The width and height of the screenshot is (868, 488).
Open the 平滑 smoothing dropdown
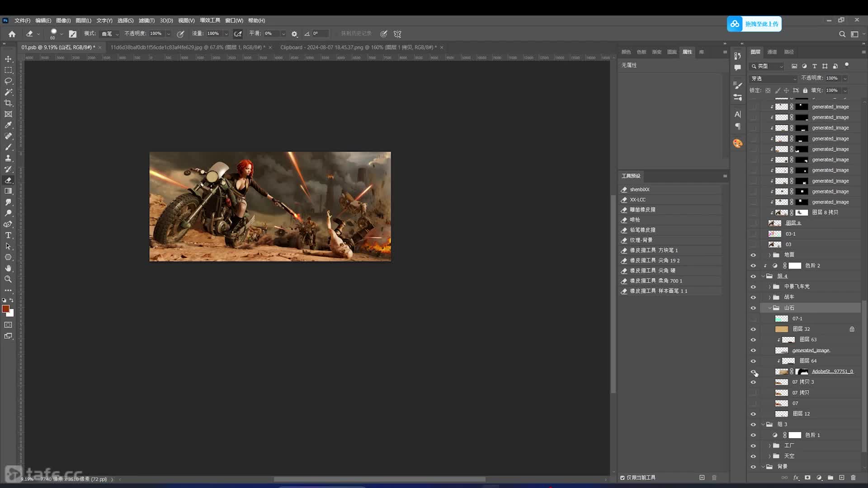pyautogui.click(x=283, y=34)
